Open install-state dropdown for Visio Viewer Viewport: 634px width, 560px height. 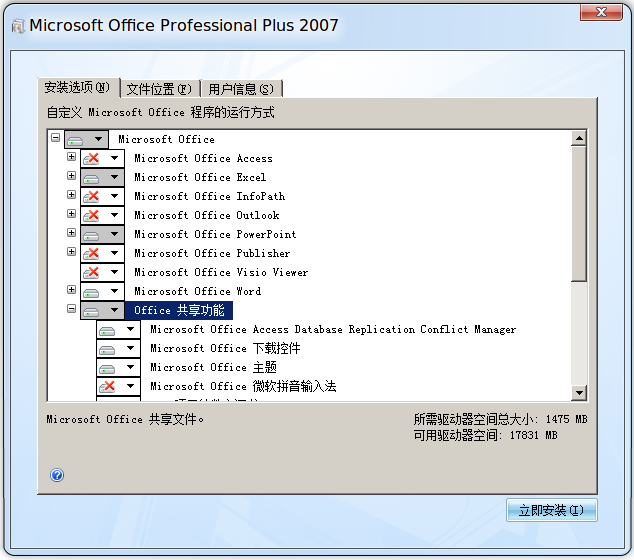[x=103, y=273]
